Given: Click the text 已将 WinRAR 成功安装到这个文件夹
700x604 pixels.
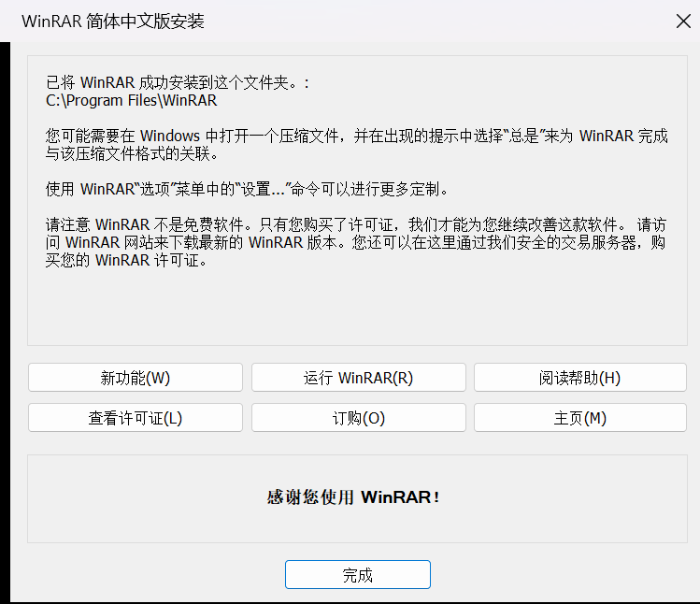Looking at the screenshot, I should point(178,82).
